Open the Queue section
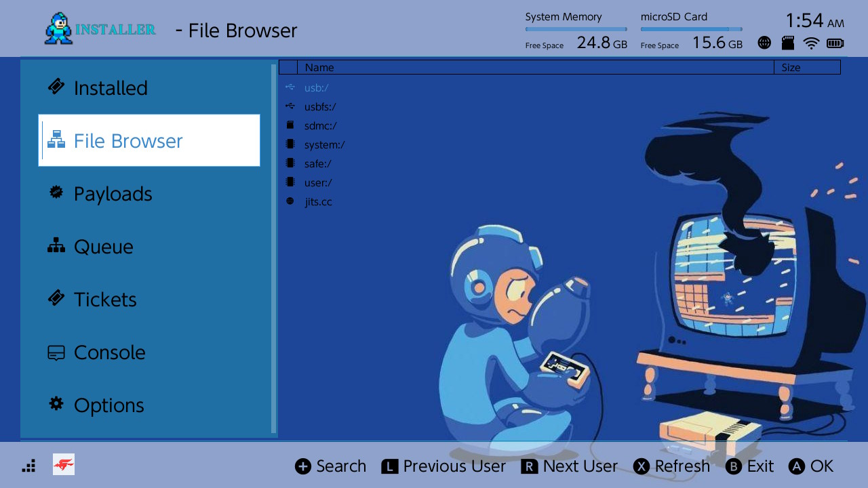The image size is (868, 488). point(149,246)
